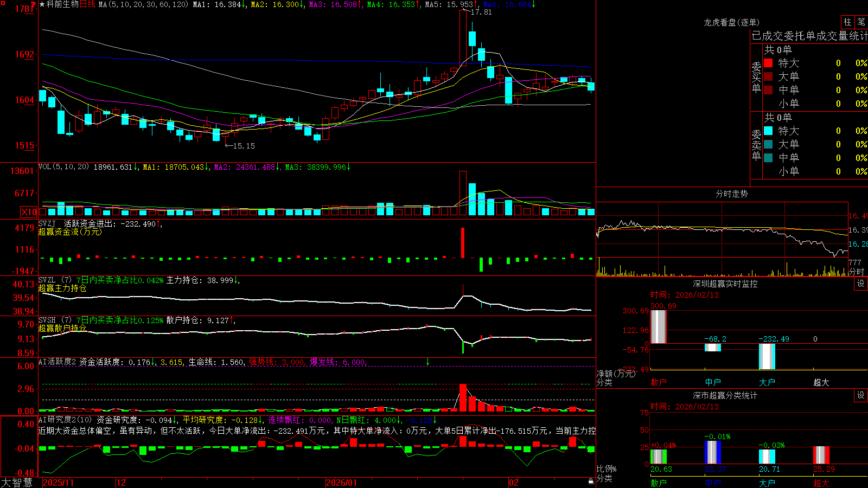
Task: Click the 56.37 中户 ratio bar
Action: coord(713,452)
